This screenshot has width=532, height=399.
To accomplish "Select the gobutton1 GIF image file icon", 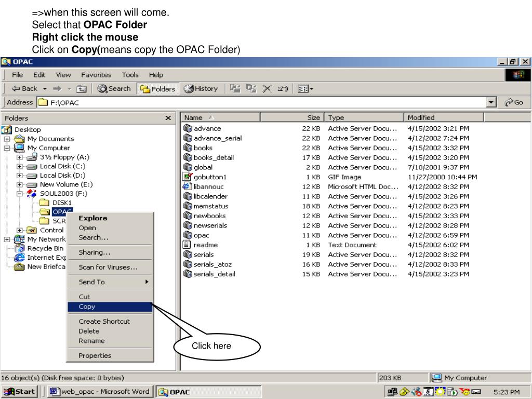I will pos(188,177).
